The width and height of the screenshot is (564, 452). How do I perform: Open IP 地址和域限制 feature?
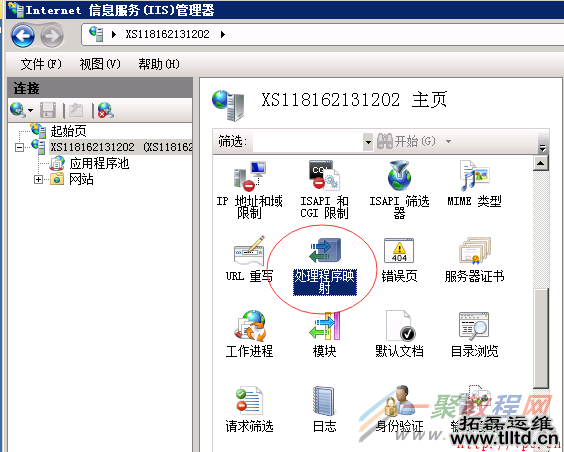click(249, 190)
